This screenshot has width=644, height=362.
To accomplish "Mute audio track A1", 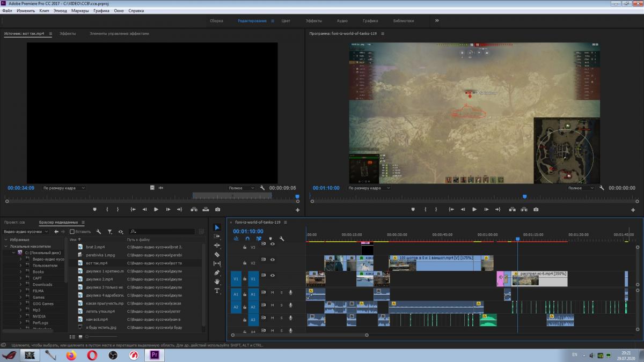I will coord(272,292).
